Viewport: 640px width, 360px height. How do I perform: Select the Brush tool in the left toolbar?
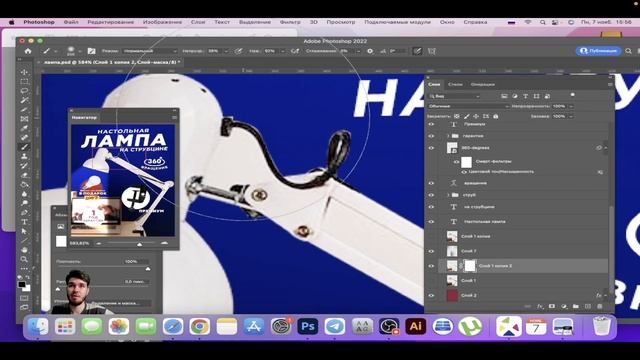click(x=24, y=147)
